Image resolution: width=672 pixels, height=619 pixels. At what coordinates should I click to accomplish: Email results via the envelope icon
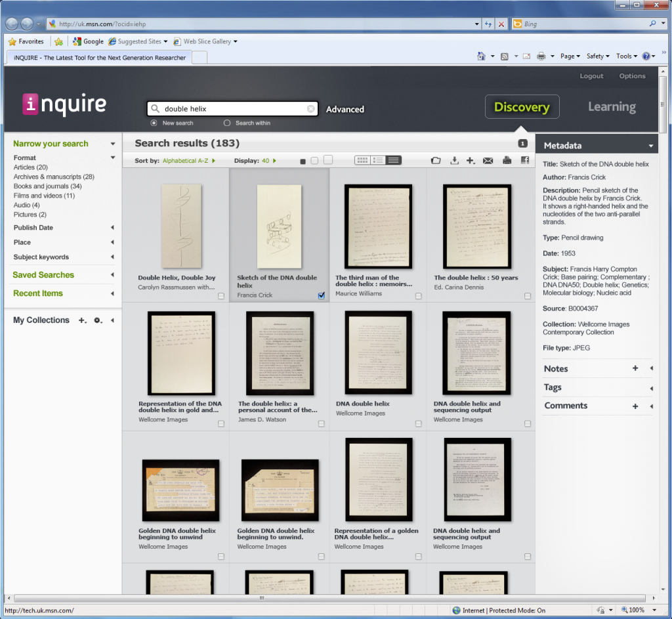point(488,160)
